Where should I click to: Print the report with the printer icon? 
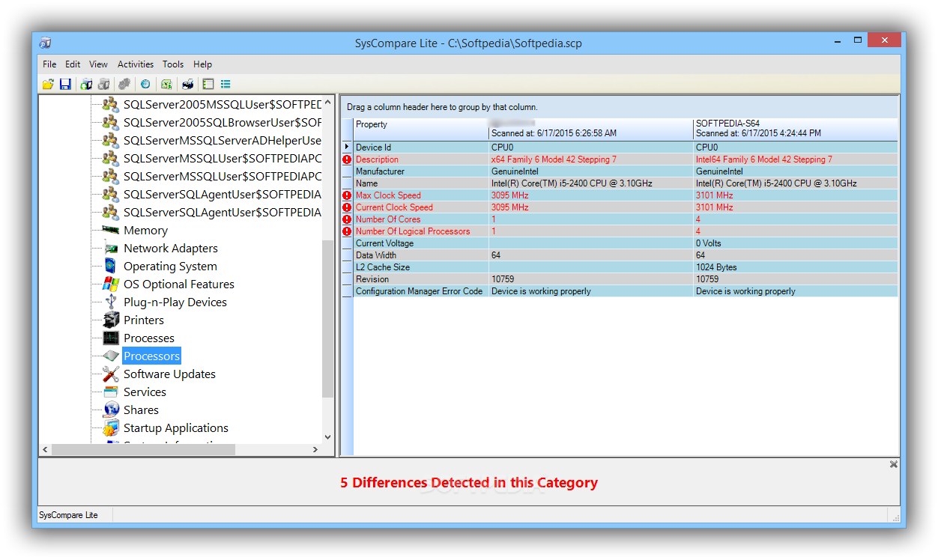coord(187,85)
